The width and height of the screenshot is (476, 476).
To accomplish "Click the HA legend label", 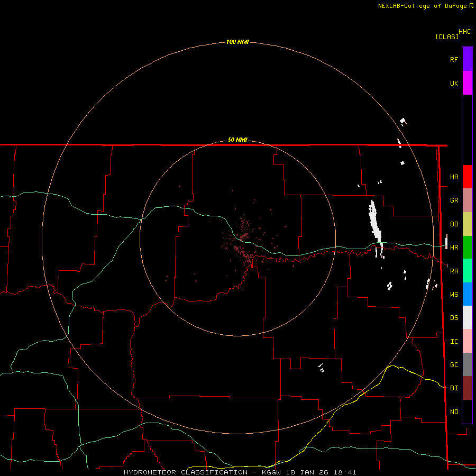I will pyautogui.click(x=454, y=177).
